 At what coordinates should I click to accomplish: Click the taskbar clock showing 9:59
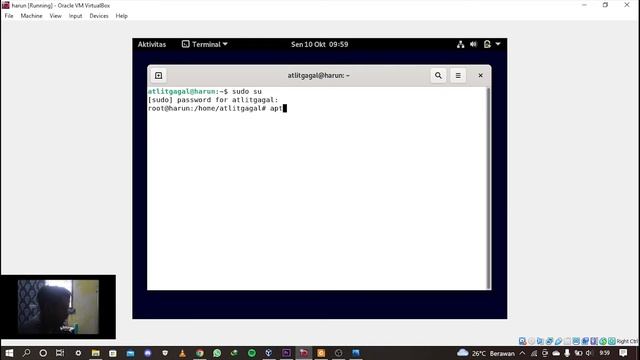click(x=605, y=353)
